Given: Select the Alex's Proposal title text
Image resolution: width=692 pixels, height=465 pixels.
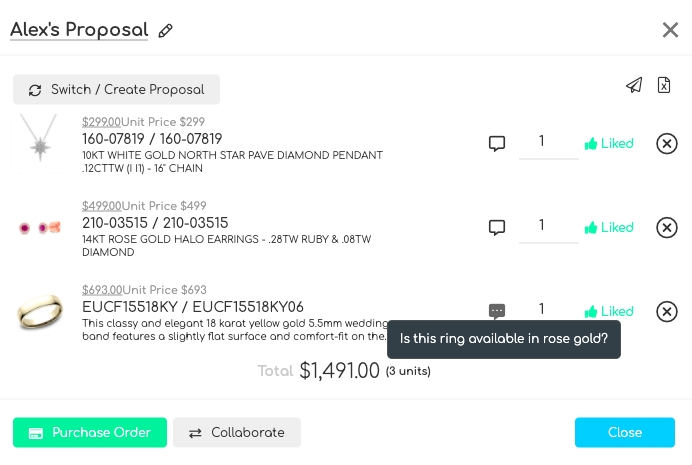Looking at the screenshot, I should (79, 30).
